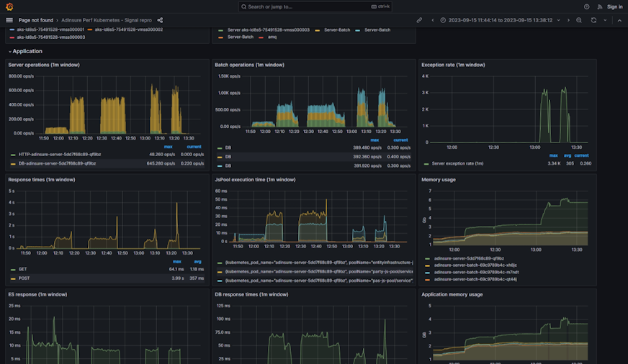This screenshot has width=628, height=364.
Task: Sort Batch operations legend by max
Action: coord(374,140)
